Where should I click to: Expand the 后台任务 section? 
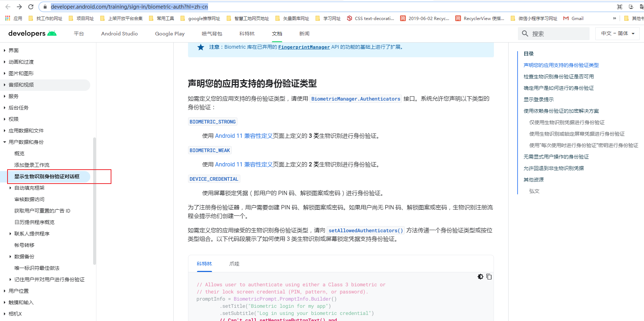point(5,108)
